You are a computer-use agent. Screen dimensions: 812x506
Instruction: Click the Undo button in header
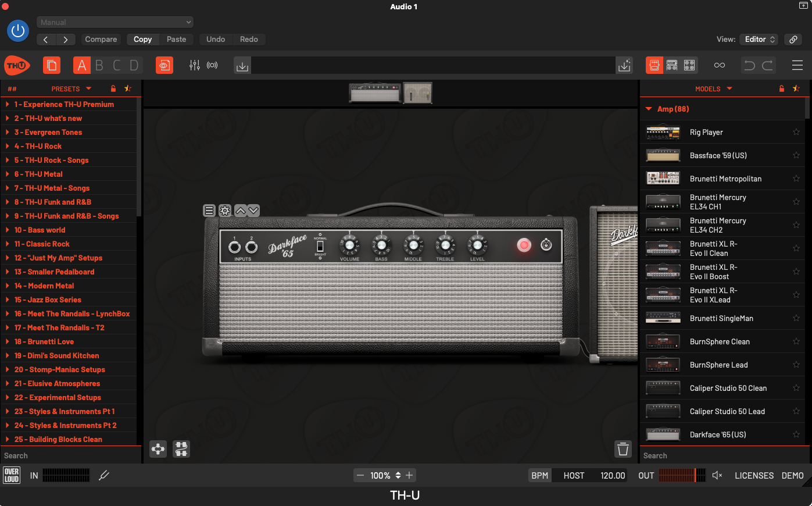click(216, 40)
